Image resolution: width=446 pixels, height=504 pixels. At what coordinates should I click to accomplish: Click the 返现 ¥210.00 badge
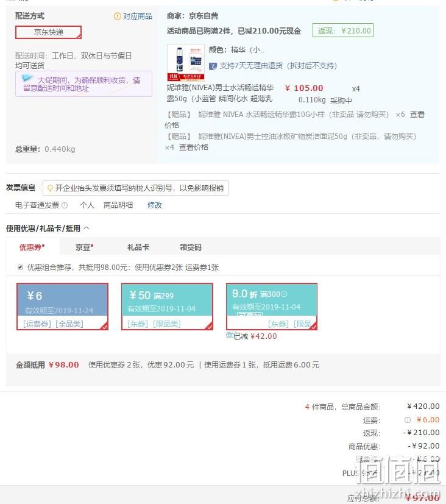[x=343, y=31]
